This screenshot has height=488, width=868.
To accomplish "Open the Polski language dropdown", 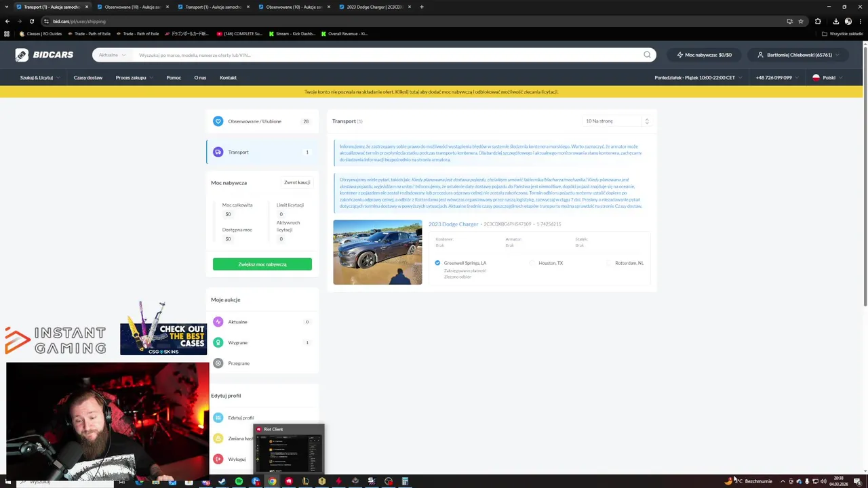I will (828, 77).
